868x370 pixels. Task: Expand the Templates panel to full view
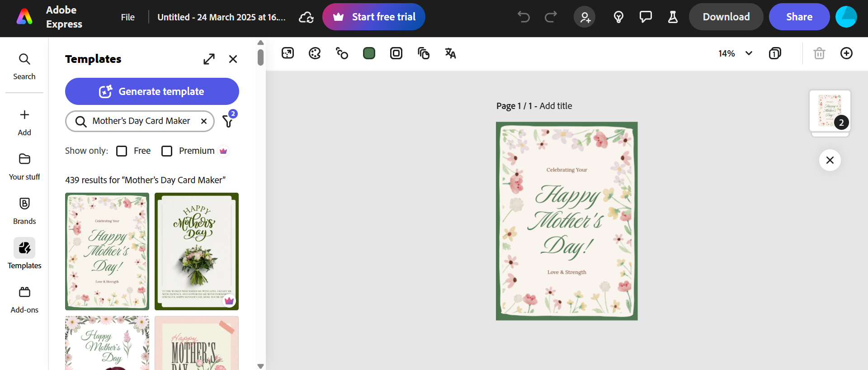click(209, 59)
